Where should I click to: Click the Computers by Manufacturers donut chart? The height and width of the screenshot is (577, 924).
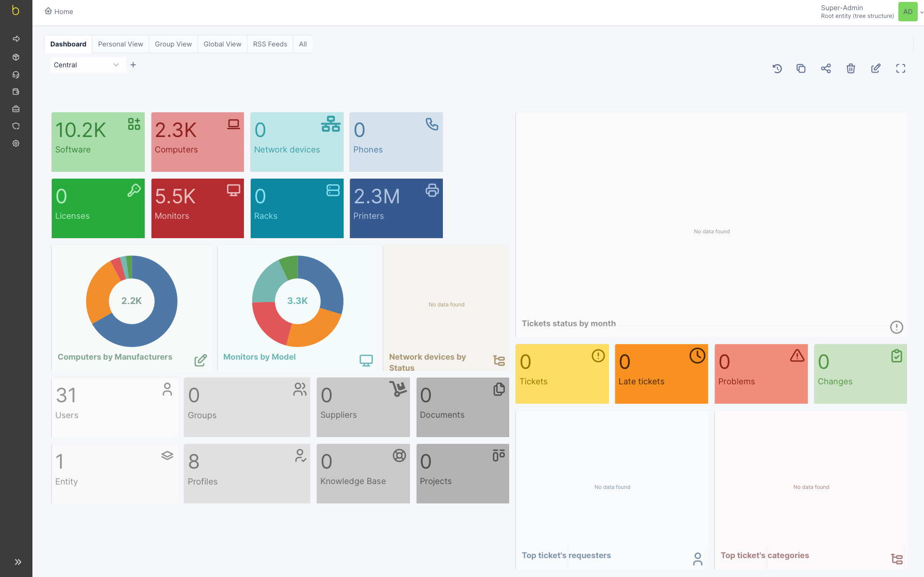(132, 301)
